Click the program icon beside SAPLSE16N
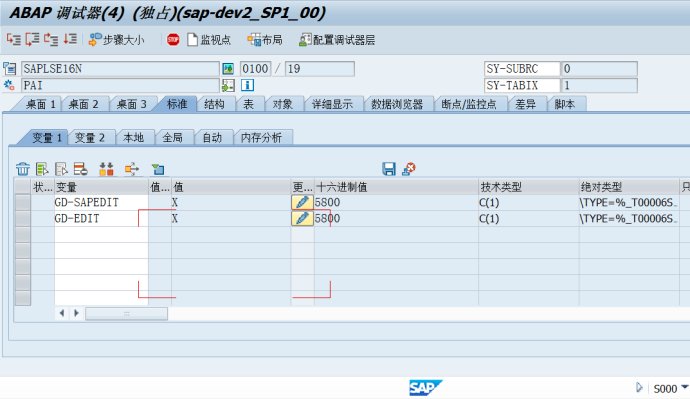The image size is (690, 399). [x=10, y=69]
